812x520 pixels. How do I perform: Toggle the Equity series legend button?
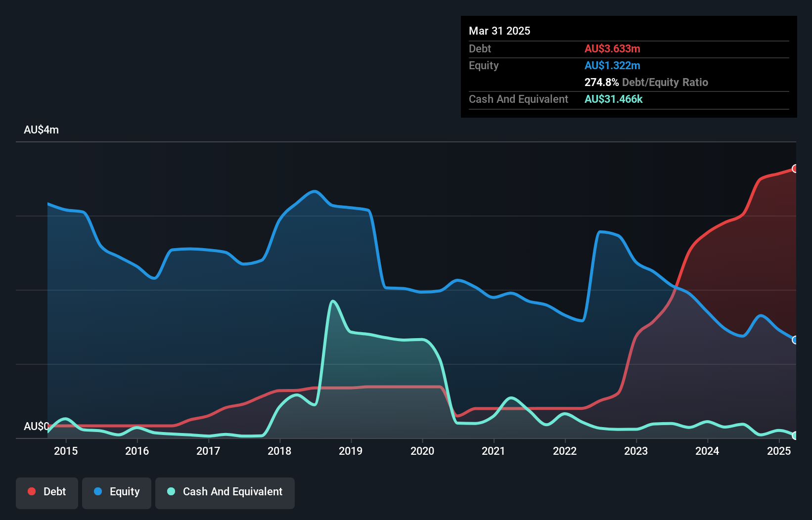(x=117, y=493)
